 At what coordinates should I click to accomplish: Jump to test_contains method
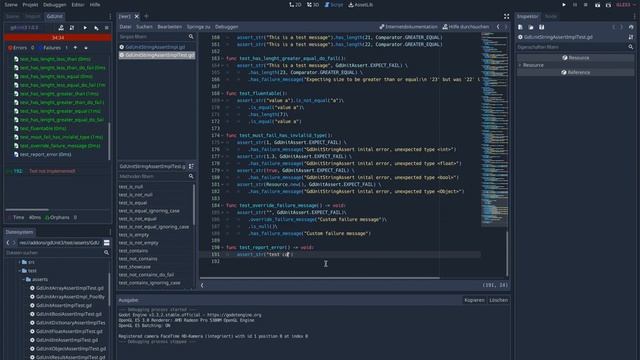point(133,251)
